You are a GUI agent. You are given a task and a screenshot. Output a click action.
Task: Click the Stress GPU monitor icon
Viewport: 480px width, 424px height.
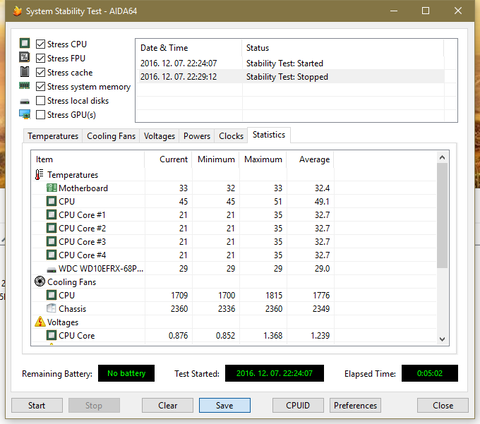pos(25,114)
